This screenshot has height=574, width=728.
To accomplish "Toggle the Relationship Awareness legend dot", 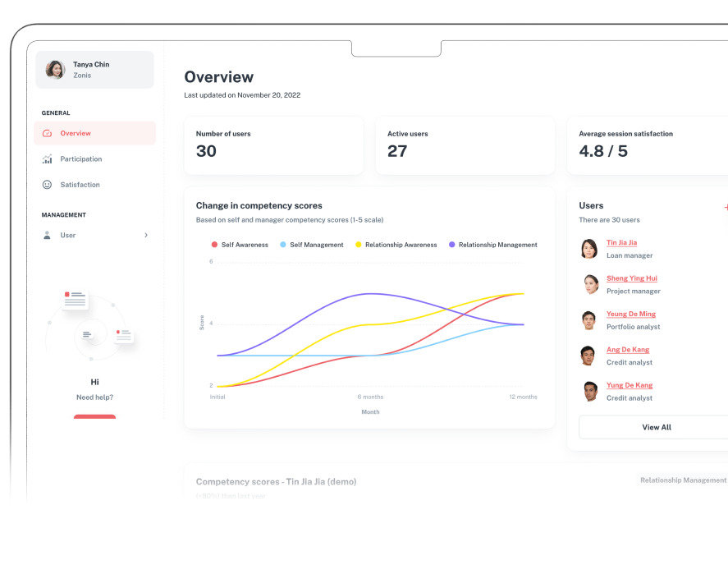I will click(359, 245).
